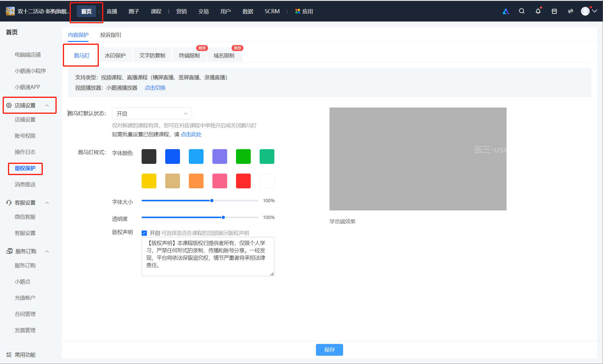This screenshot has height=364, width=603.
Task: Click the colorful 应用 apps icon
Action: [297, 11]
